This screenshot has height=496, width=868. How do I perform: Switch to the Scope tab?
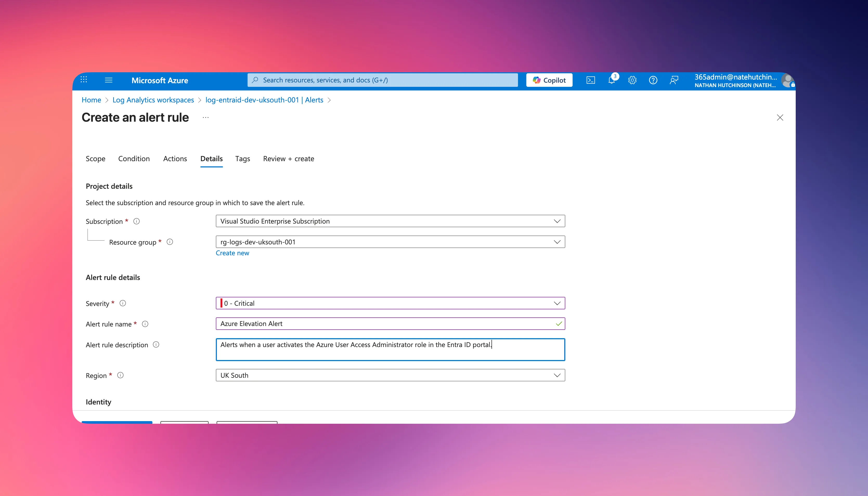pos(95,159)
